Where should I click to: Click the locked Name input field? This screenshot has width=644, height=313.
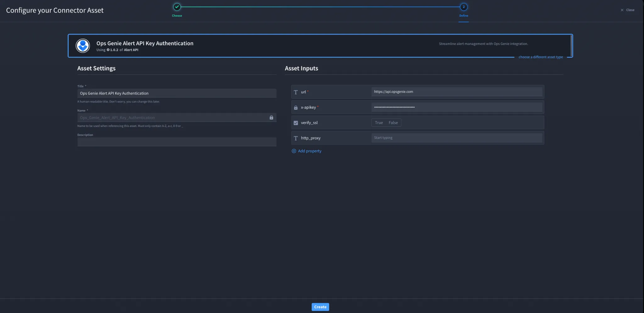tap(177, 118)
